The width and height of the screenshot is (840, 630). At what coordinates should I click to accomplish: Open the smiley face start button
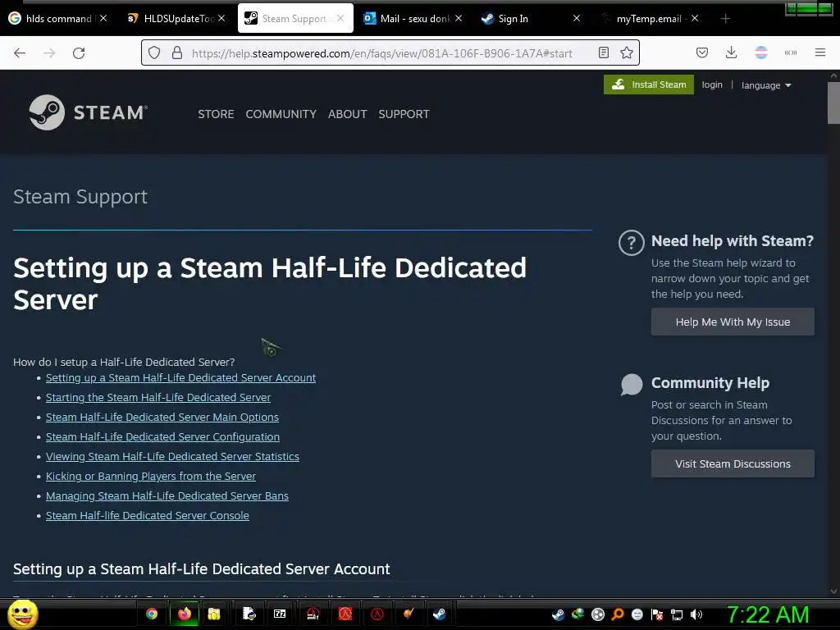(22, 614)
